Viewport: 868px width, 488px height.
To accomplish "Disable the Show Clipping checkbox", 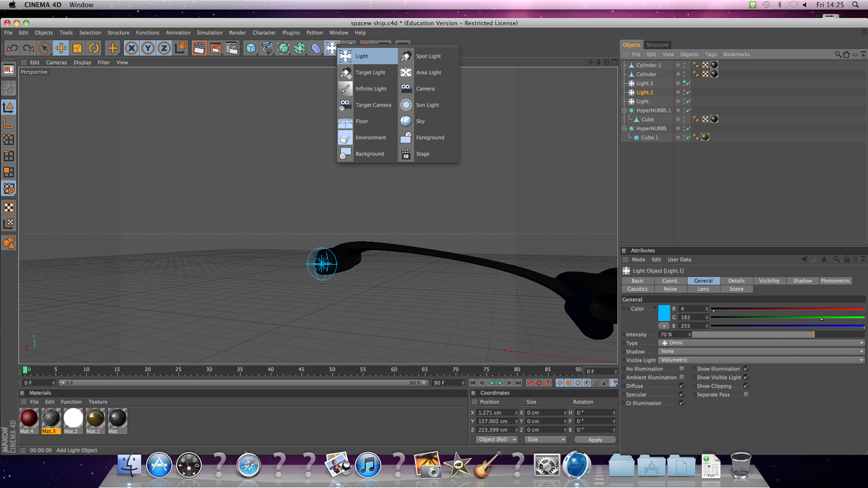I will point(745,386).
